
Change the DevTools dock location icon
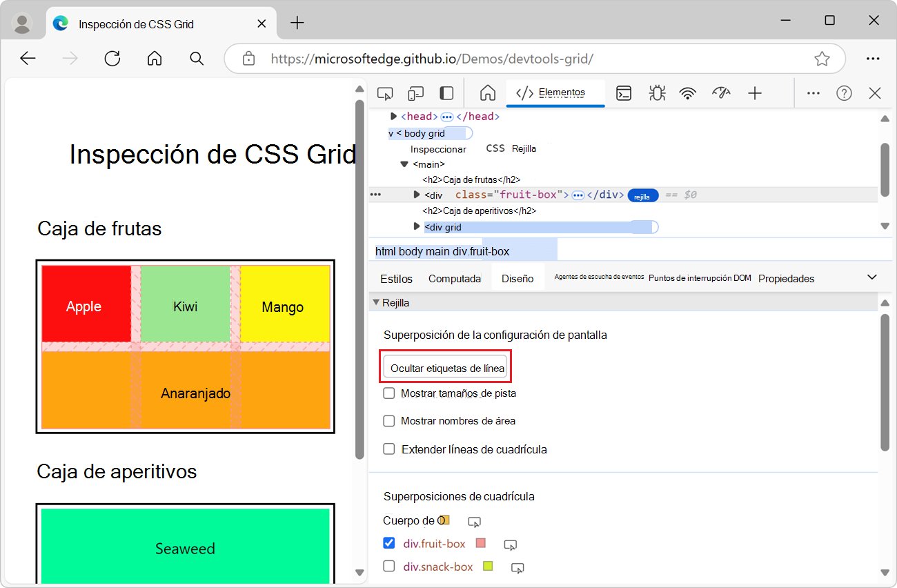(x=446, y=92)
